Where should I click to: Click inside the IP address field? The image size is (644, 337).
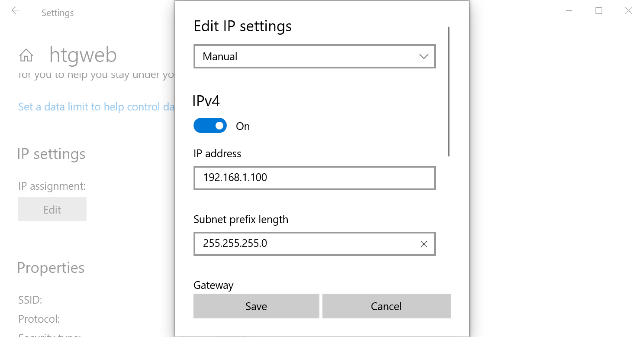click(x=315, y=178)
